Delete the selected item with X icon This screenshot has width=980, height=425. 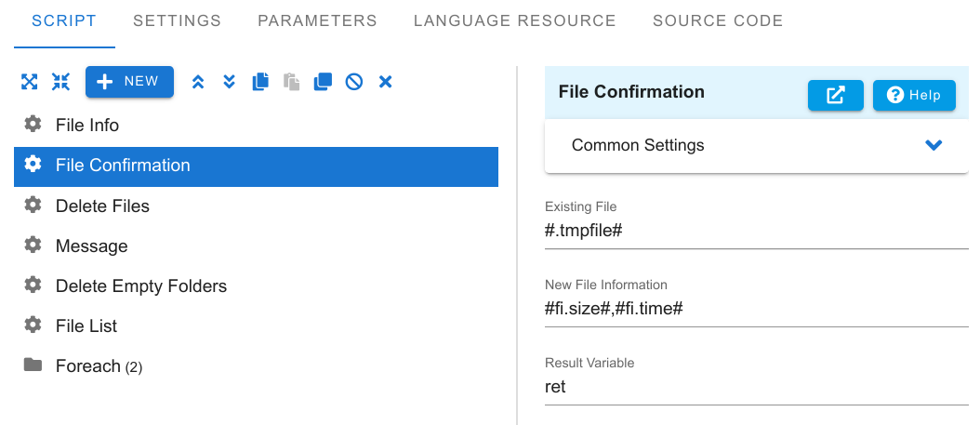pos(386,81)
